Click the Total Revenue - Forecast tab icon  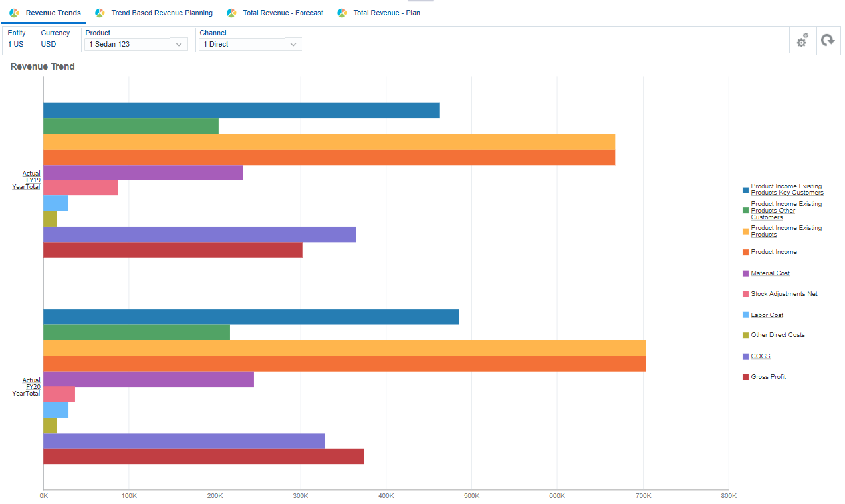tap(231, 12)
